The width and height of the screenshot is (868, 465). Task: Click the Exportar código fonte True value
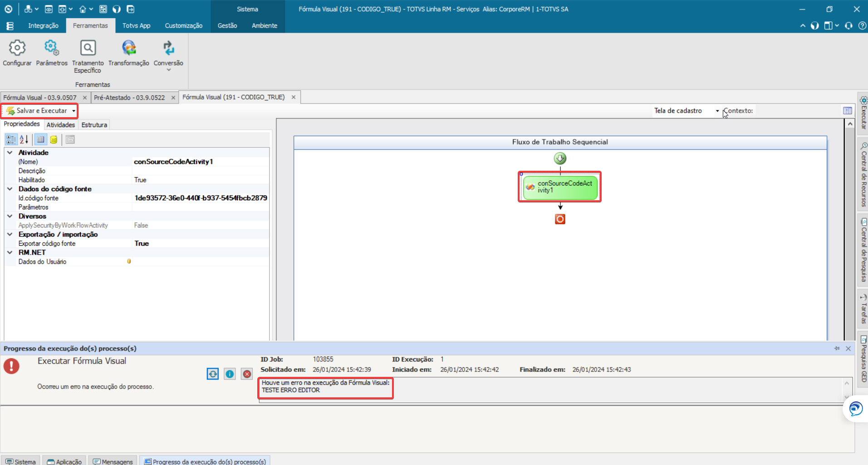(x=200, y=243)
